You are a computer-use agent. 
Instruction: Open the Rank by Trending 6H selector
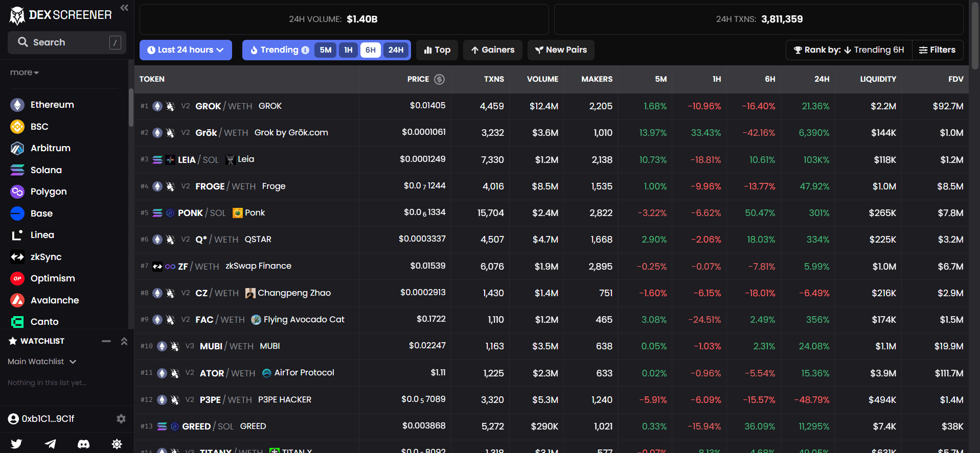tap(849, 50)
